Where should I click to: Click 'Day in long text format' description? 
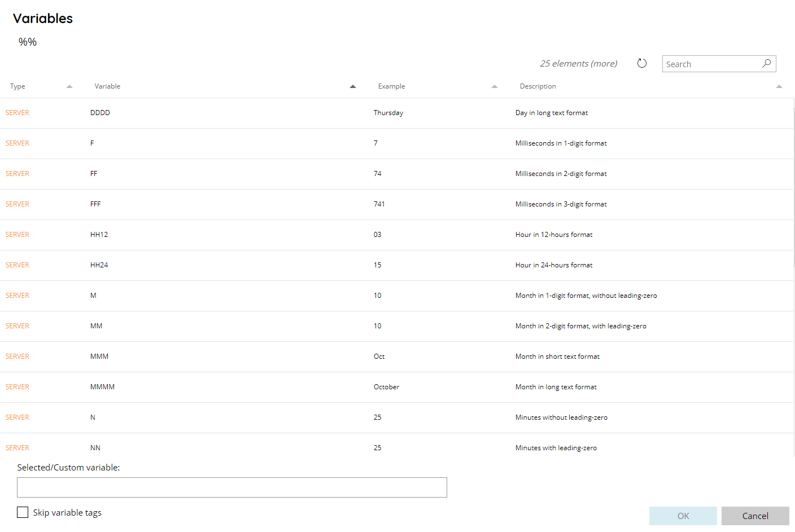pyautogui.click(x=552, y=113)
